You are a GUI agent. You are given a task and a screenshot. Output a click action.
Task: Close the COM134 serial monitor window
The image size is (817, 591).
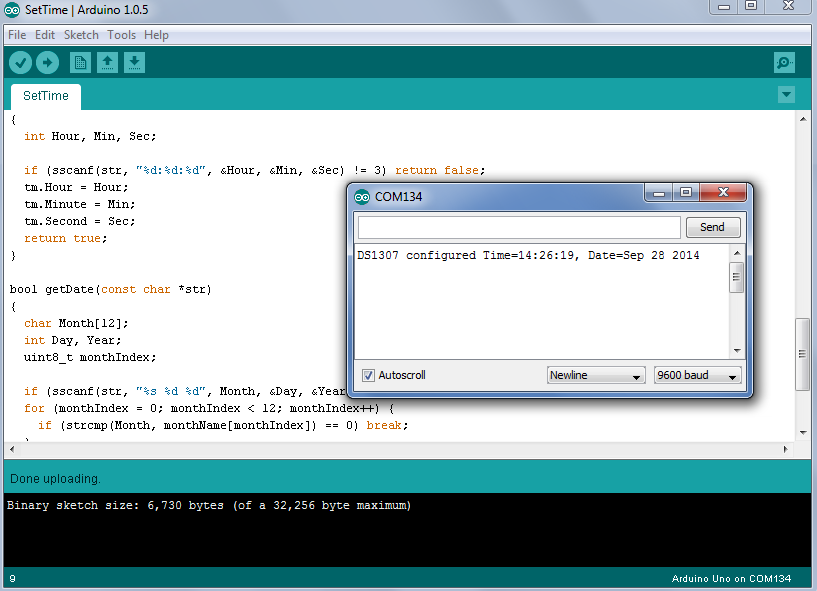pyautogui.click(x=723, y=193)
